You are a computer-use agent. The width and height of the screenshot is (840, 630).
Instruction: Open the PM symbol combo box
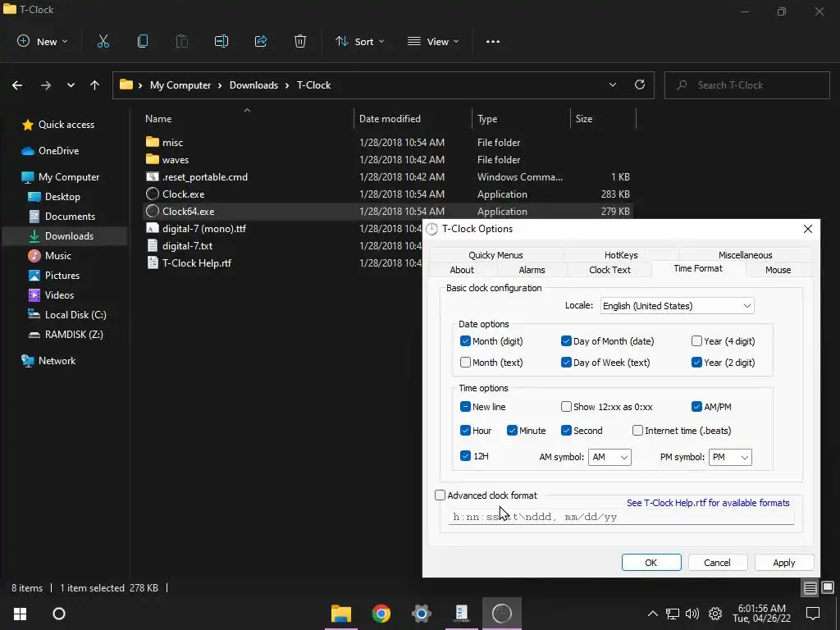coord(730,457)
